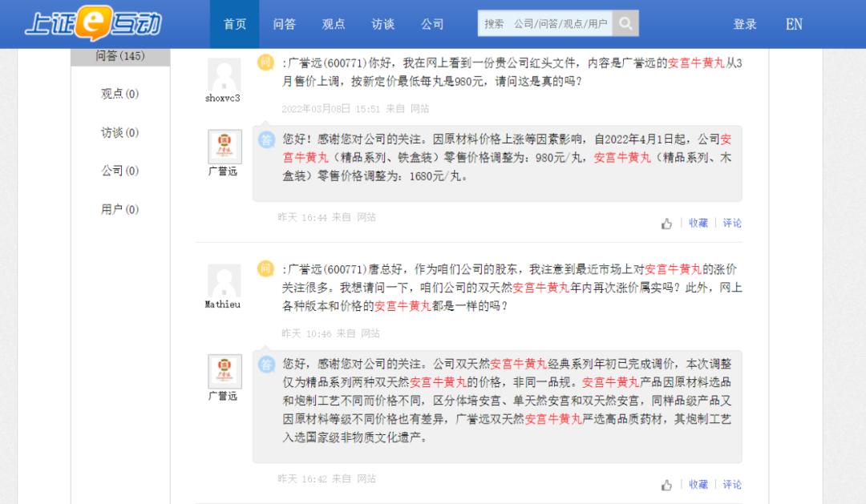Switch language with EN link
This screenshot has width=866, height=504.
coord(794,24)
